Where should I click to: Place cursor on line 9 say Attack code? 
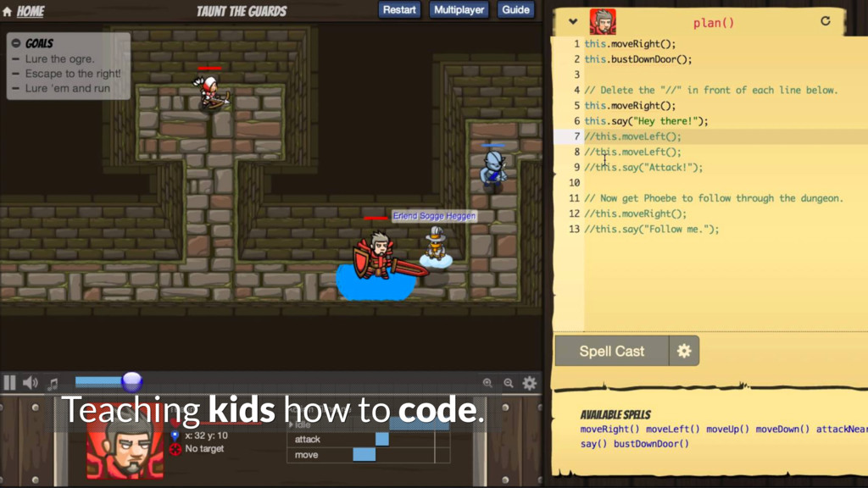(x=643, y=167)
